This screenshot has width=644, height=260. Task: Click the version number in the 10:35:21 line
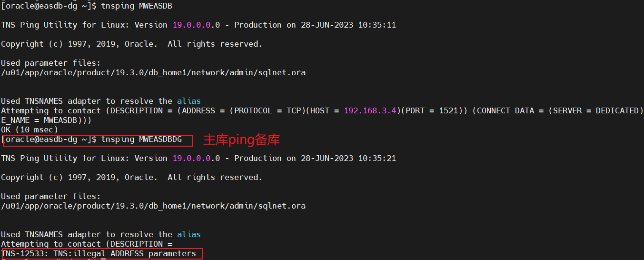(x=196, y=158)
